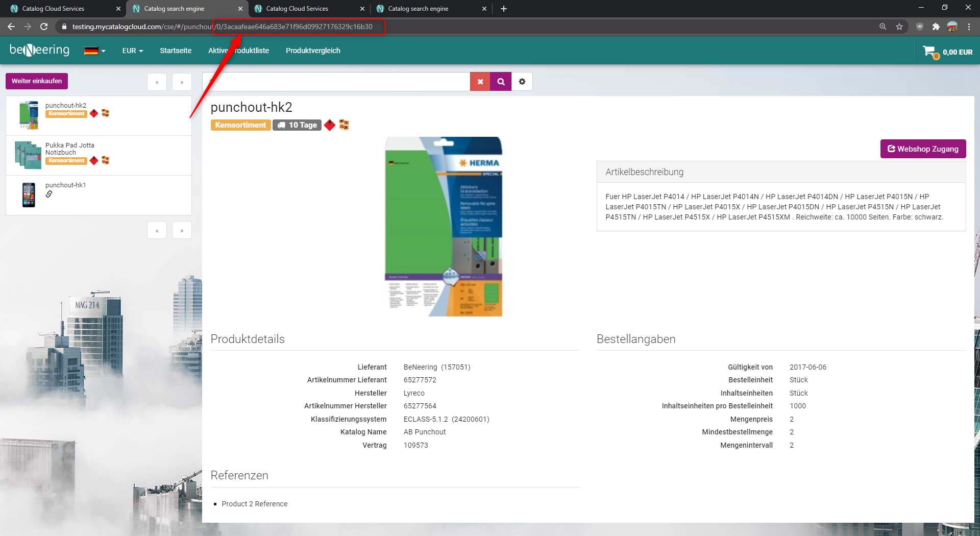Viewport: 980px width, 536px height.
Task: Click the Webshop Zugang button
Action: coord(923,149)
